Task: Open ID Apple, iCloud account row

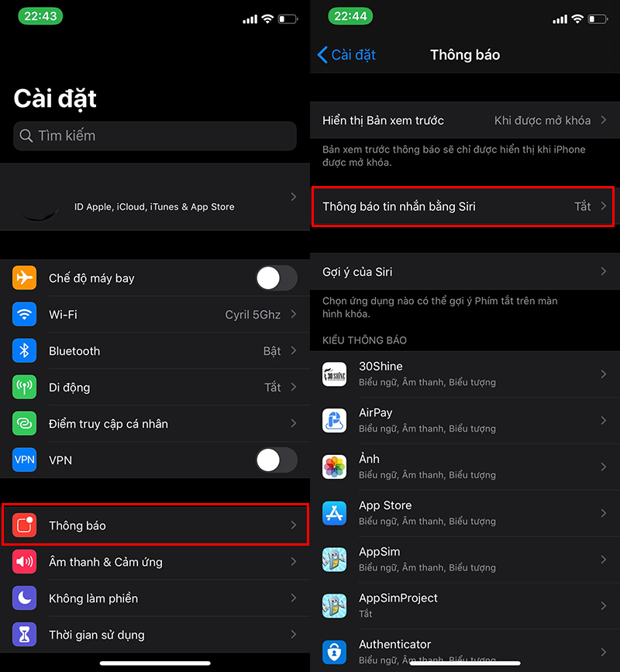Action: 155,197
